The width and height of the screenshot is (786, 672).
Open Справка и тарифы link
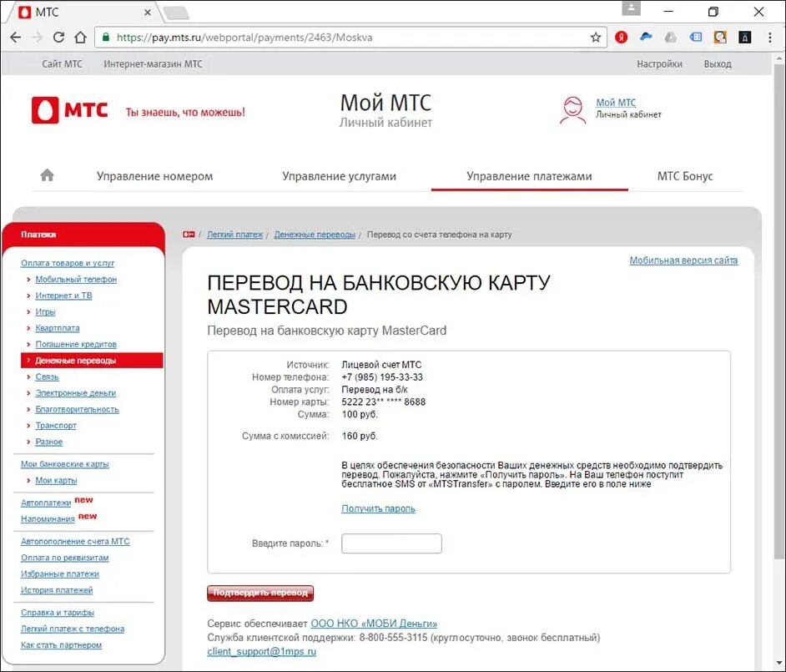tap(58, 613)
